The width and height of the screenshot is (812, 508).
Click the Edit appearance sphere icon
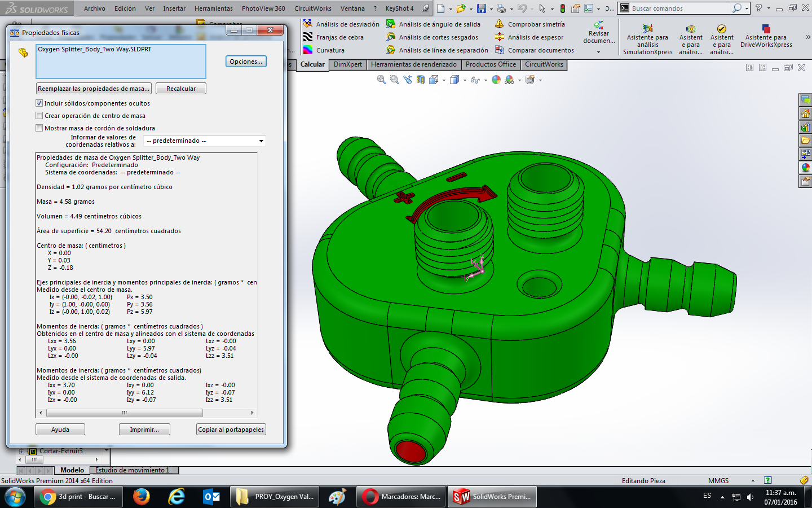496,80
